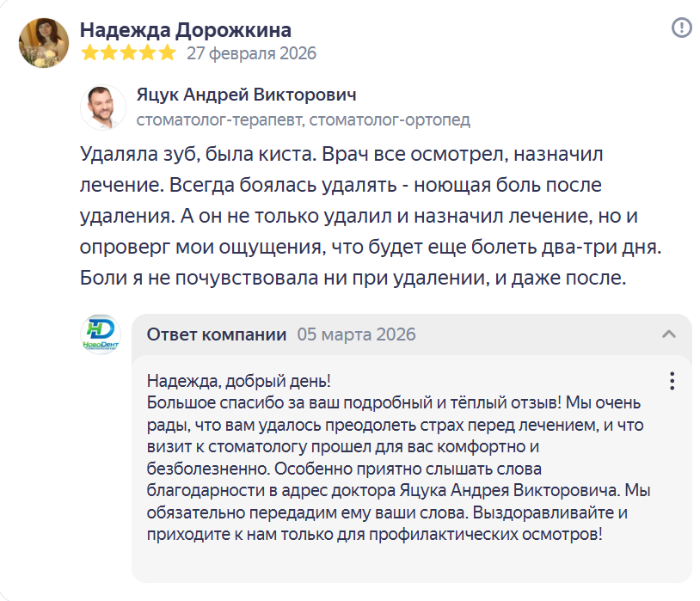
Task: Collapse the company reply with chevron
Action: point(668,334)
